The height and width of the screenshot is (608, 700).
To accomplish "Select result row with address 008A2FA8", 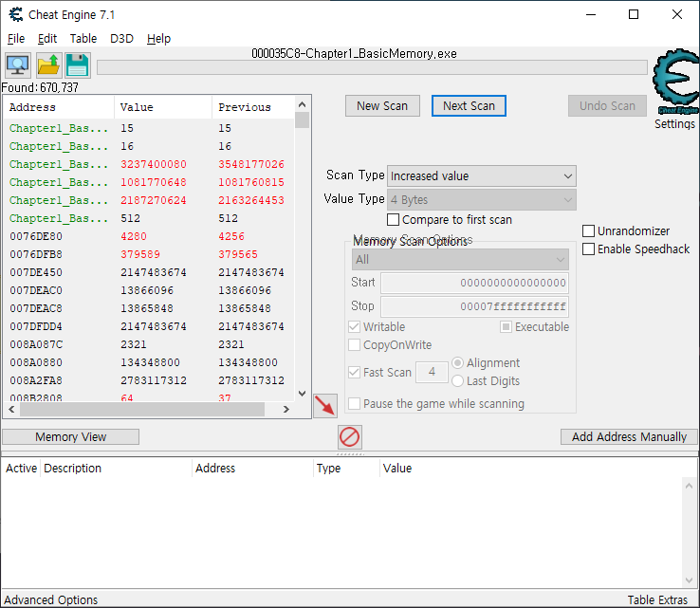I will (149, 380).
